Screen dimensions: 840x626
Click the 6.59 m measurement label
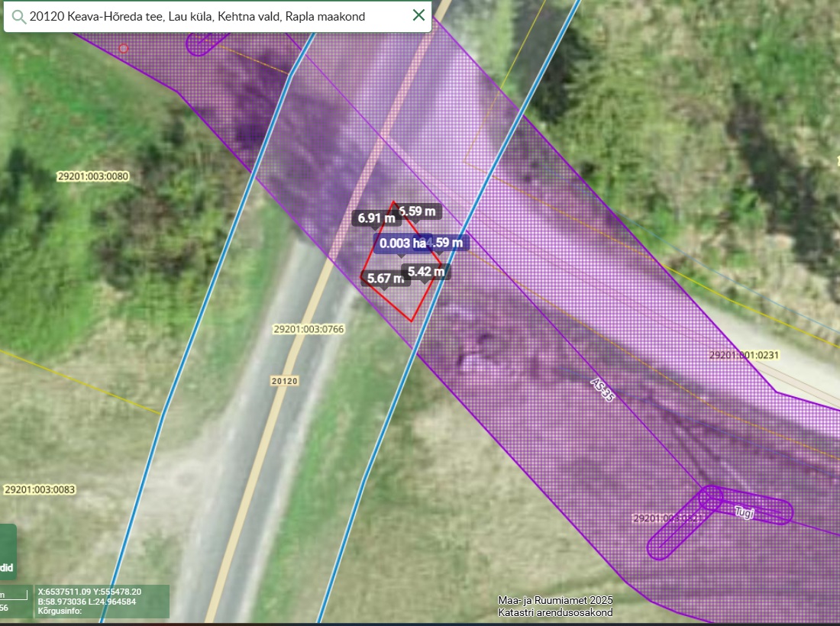click(x=419, y=211)
